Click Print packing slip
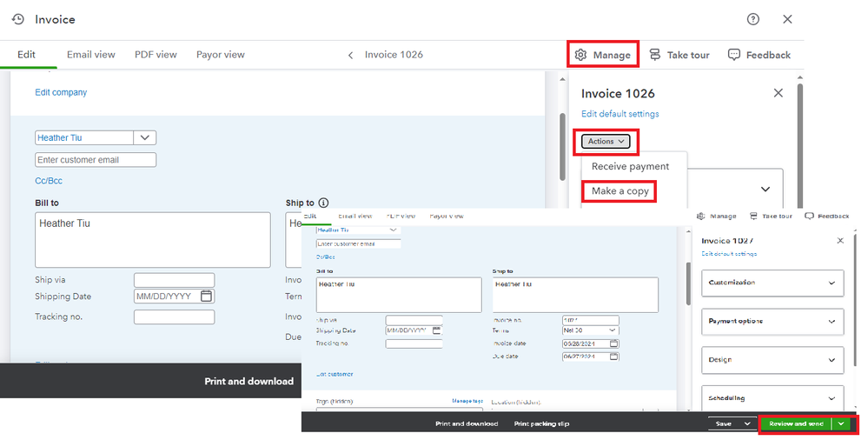This screenshot has width=868, height=440. pyautogui.click(x=541, y=424)
